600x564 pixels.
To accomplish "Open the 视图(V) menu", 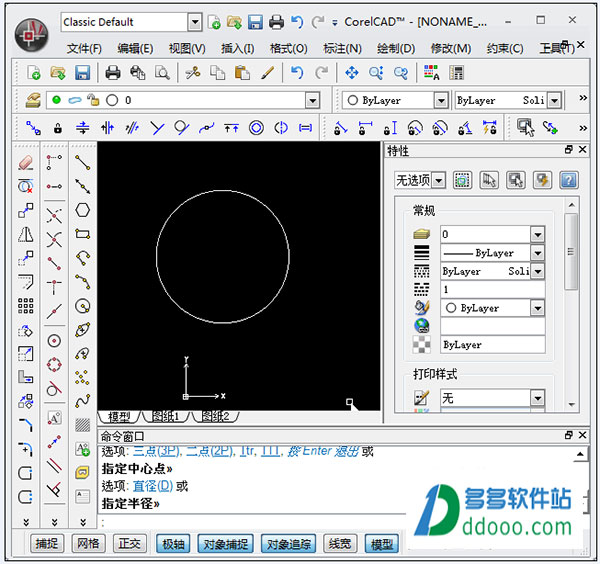I will [x=187, y=49].
